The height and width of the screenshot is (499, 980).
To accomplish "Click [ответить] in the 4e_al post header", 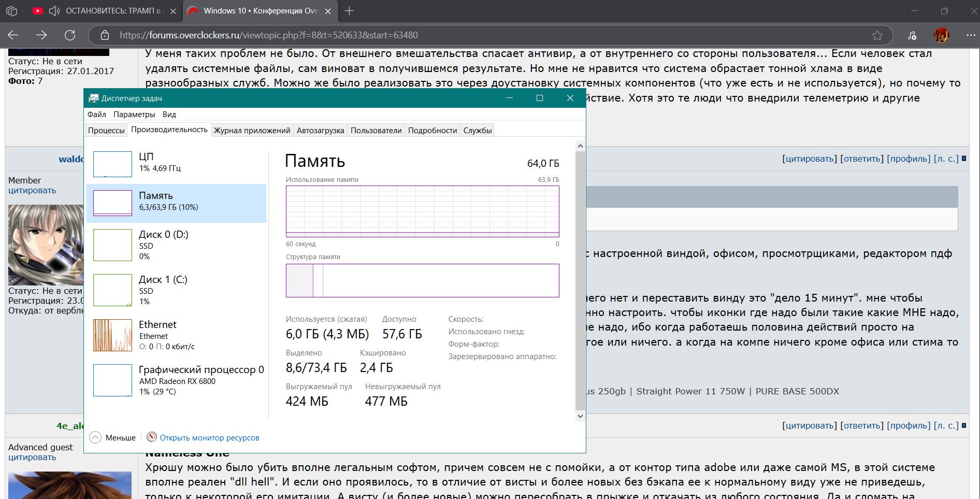I will 862,425.
